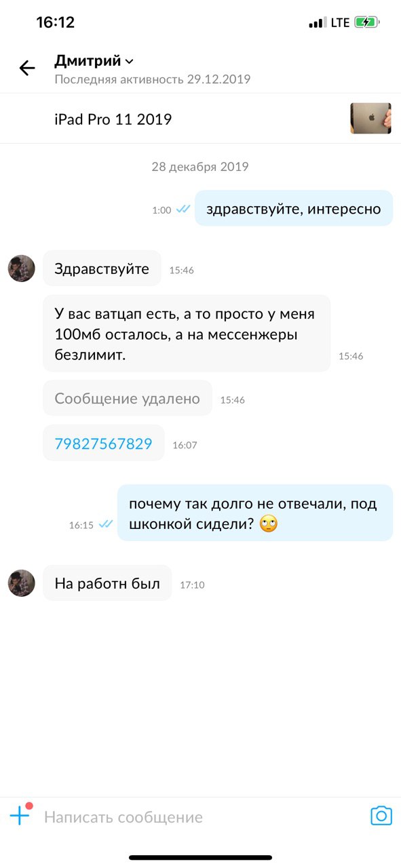Select the 'здравствуйте, интересно' message bubble
Screen dimensions: 401x868
point(294,209)
